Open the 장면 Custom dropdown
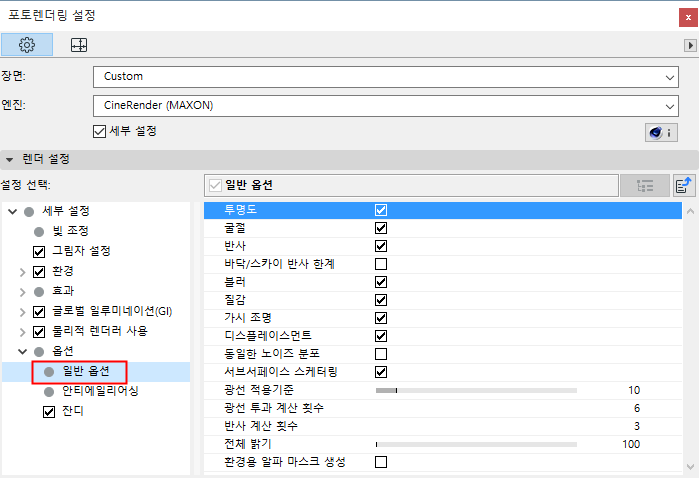The width and height of the screenshot is (699, 478). [386, 77]
